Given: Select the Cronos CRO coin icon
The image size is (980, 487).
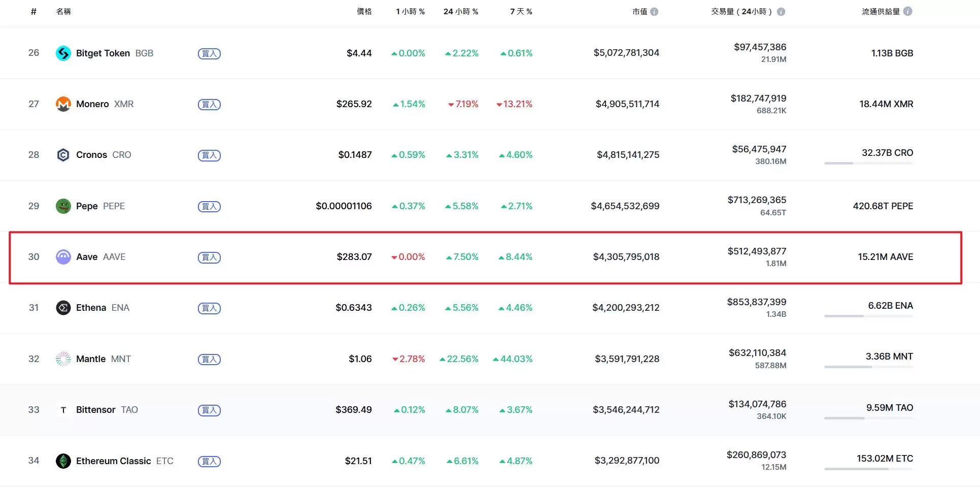Looking at the screenshot, I should [63, 155].
